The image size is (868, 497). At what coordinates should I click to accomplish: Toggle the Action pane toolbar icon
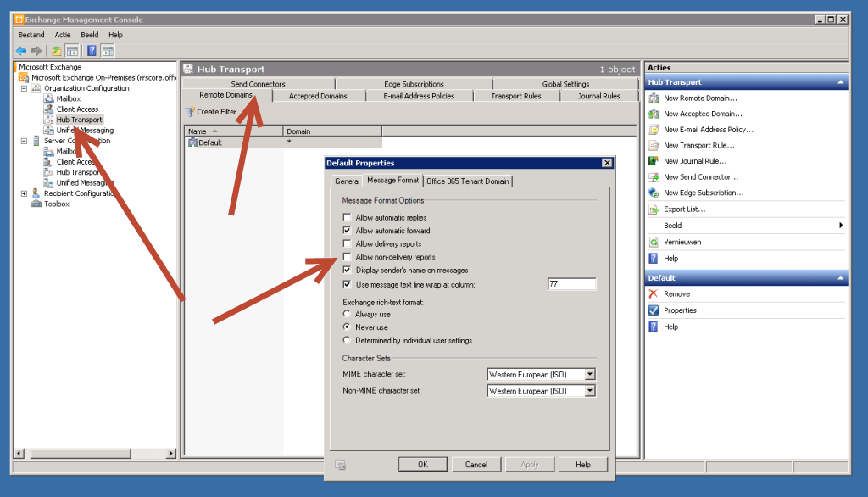pos(108,51)
